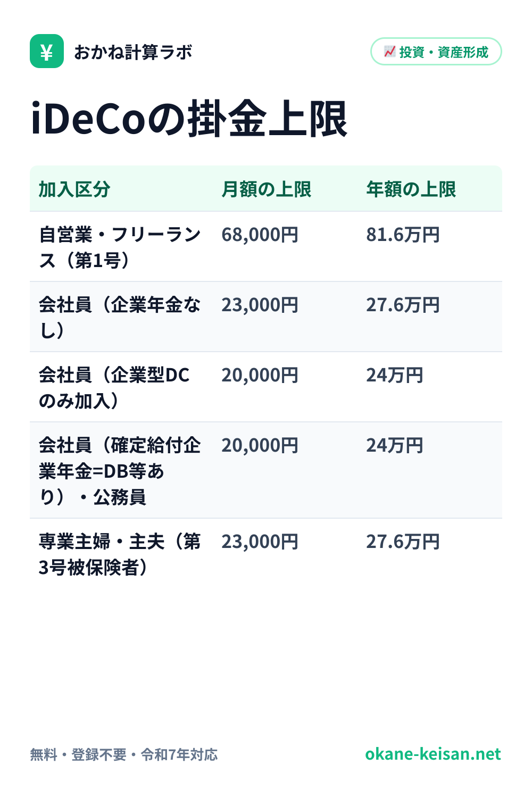Click the 81.6万円 annual limit cell
The height and width of the screenshot is (798, 532).
[403, 235]
